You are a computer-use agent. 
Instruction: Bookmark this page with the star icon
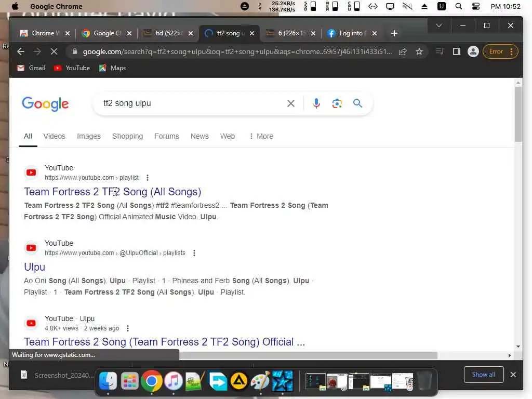pyautogui.click(x=419, y=51)
